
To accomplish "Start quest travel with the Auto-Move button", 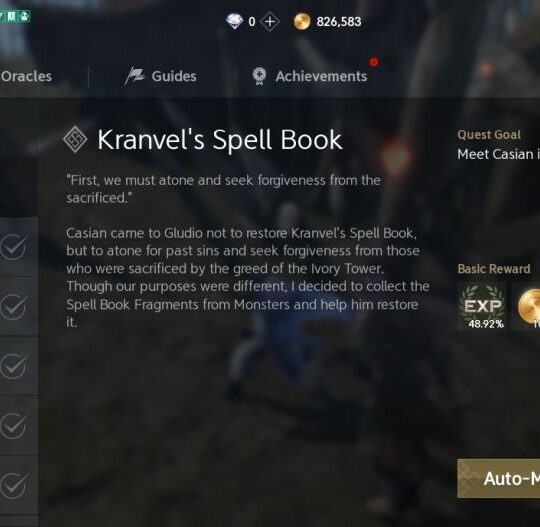I will click(x=498, y=478).
